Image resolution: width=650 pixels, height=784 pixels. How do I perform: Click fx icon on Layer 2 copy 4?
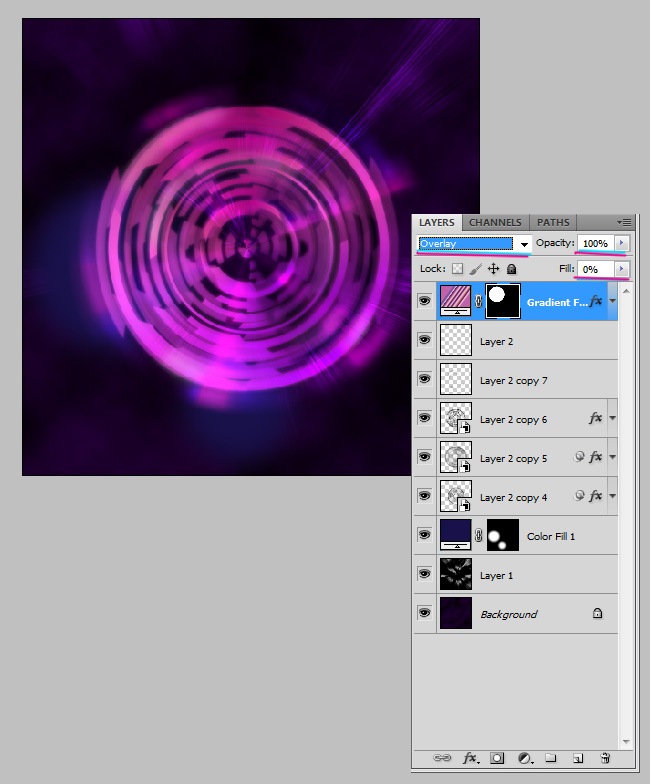tap(595, 496)
